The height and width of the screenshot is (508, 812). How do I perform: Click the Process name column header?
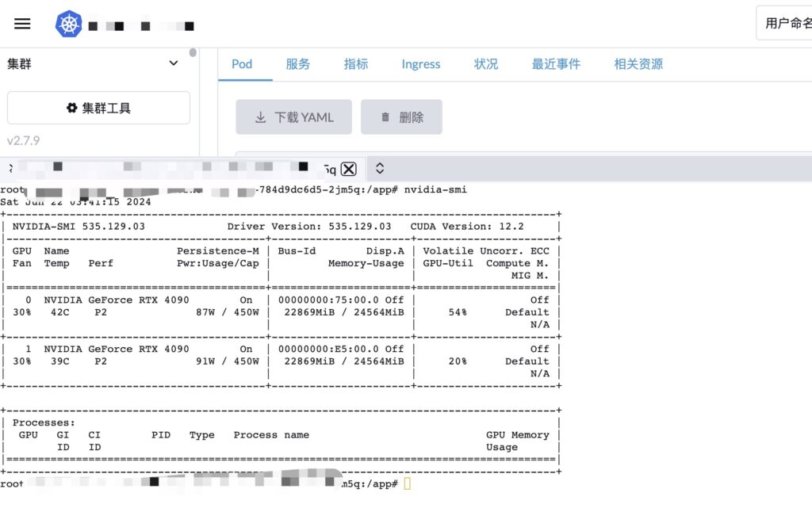(271, 435)
